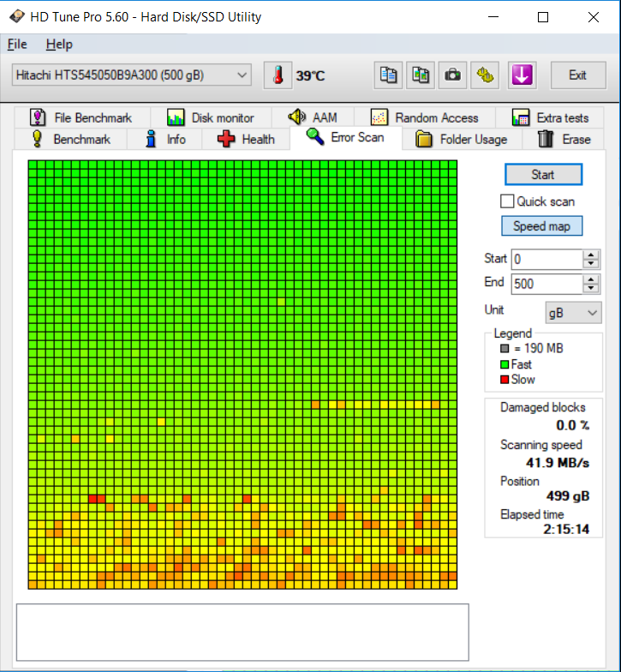Open the AAM tab
This screenshot has width=621, height=672.
tap(313, 117)
